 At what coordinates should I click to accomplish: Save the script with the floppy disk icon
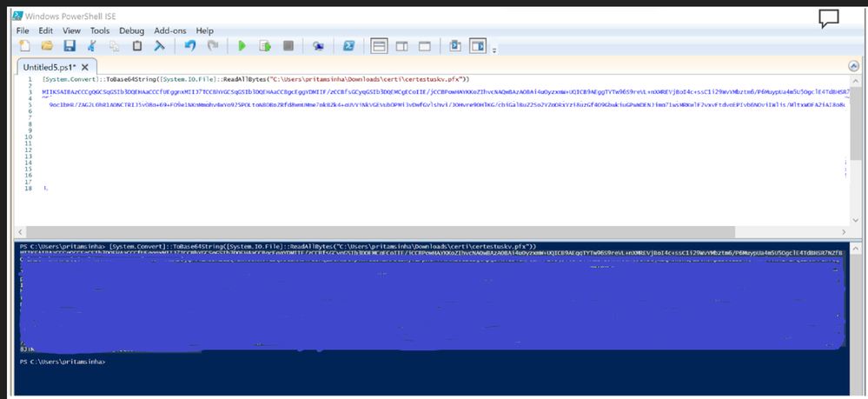coord(70,46)
